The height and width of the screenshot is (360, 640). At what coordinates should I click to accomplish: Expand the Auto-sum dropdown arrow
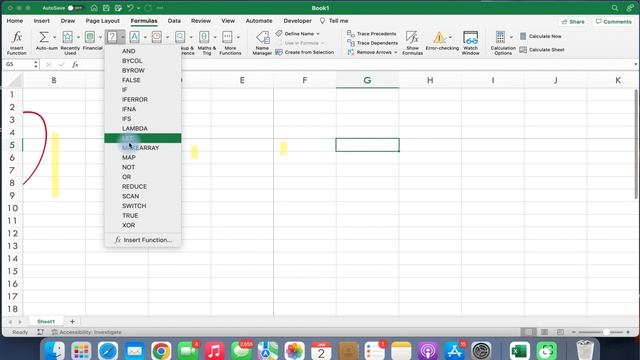pos(54,37)
